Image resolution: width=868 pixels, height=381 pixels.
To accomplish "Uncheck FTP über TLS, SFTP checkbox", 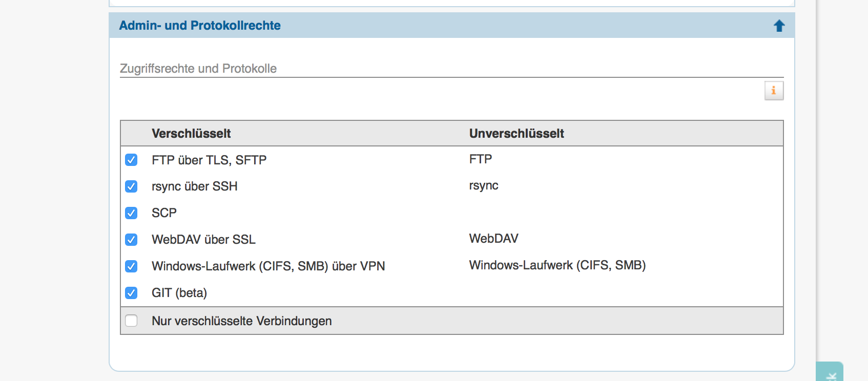I will click(x=131, y=160).
